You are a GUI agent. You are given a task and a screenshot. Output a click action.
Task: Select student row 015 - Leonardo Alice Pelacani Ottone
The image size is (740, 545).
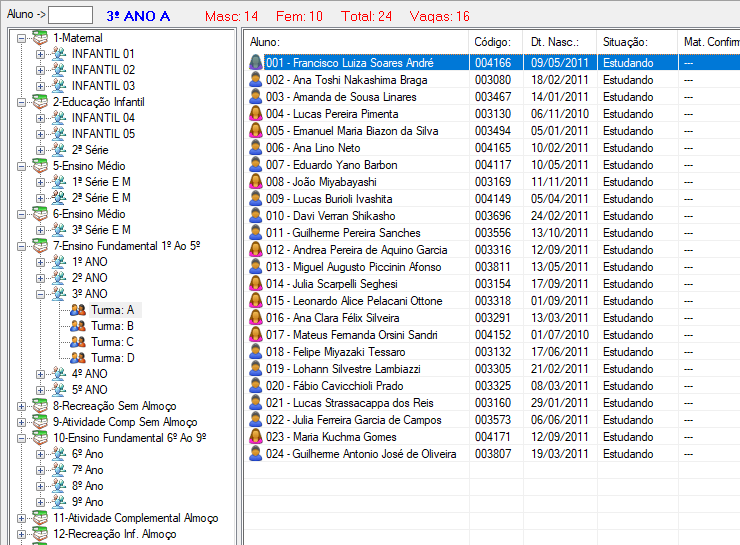(x=353, y=301)
